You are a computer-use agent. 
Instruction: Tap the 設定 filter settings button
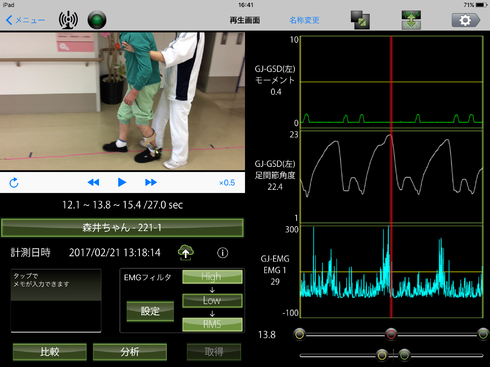pos(150,311)
